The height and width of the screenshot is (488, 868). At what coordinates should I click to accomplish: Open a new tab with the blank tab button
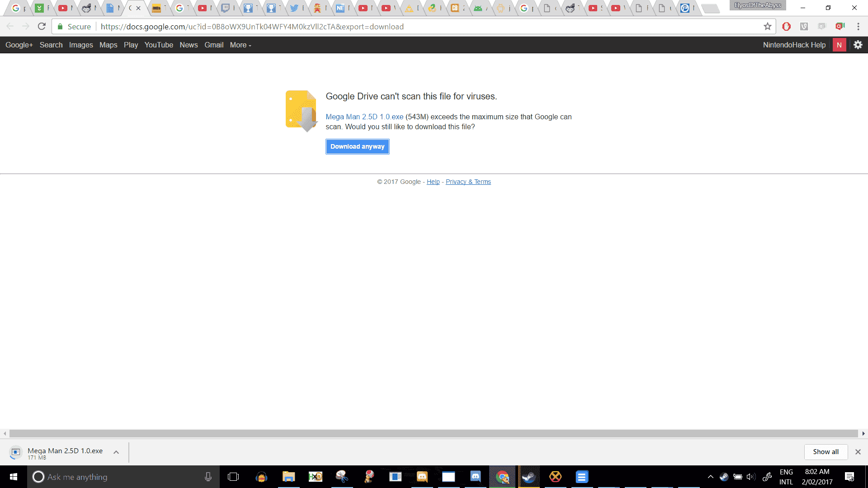[711, 9]
